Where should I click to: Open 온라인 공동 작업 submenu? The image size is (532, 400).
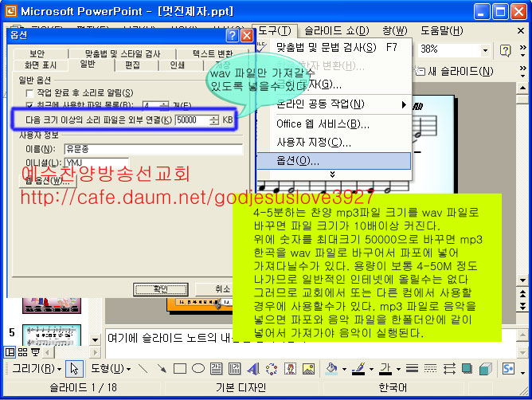pyautogui.click(x=333, y=104)
